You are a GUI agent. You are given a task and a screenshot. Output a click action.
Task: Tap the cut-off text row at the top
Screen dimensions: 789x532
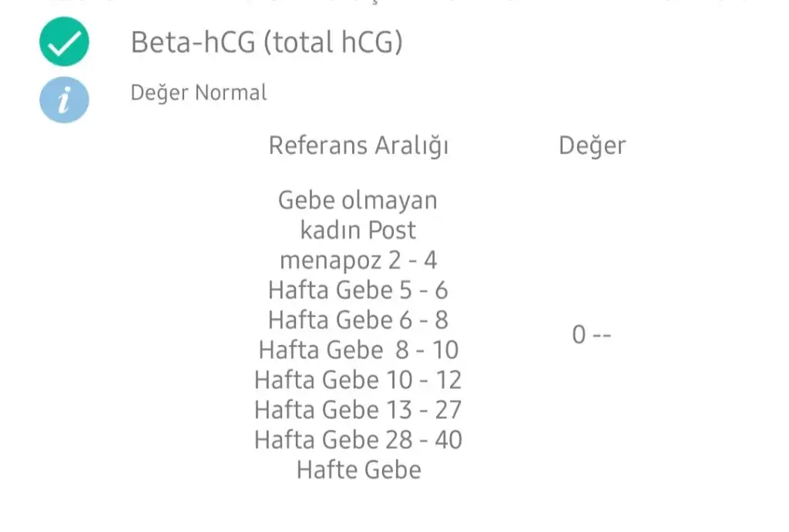coord(394,2)
